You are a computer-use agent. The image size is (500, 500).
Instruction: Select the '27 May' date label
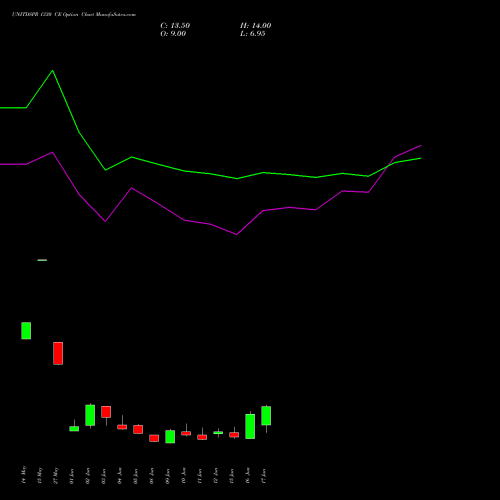[55, 475]
